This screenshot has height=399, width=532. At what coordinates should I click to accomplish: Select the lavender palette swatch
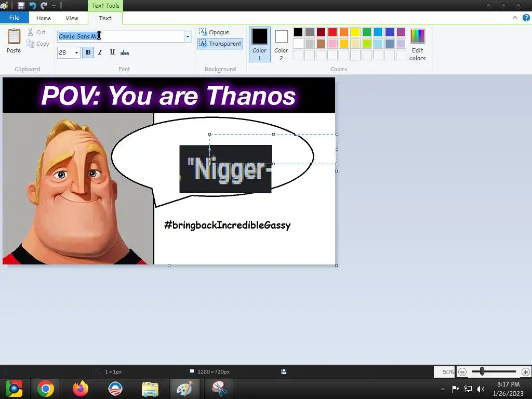401,44
